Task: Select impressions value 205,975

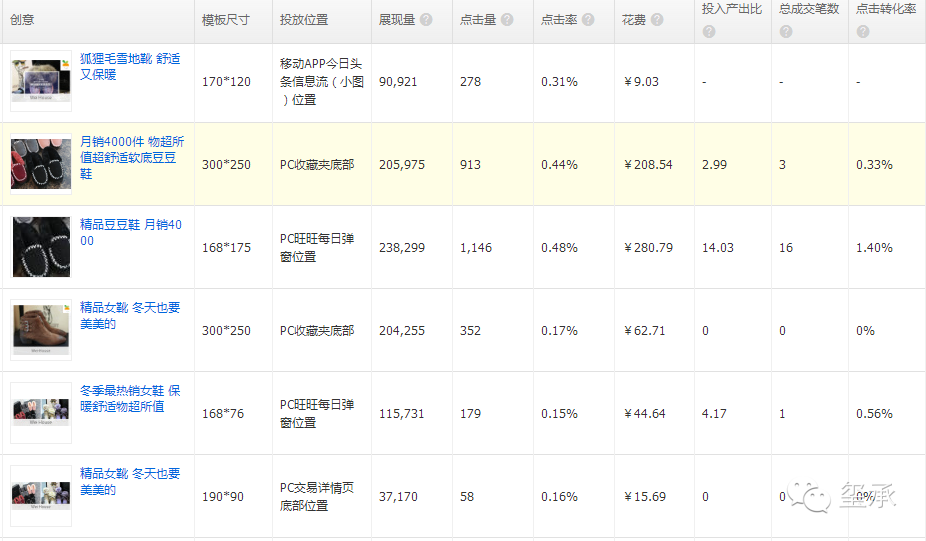Action: [x=402, y=165]
